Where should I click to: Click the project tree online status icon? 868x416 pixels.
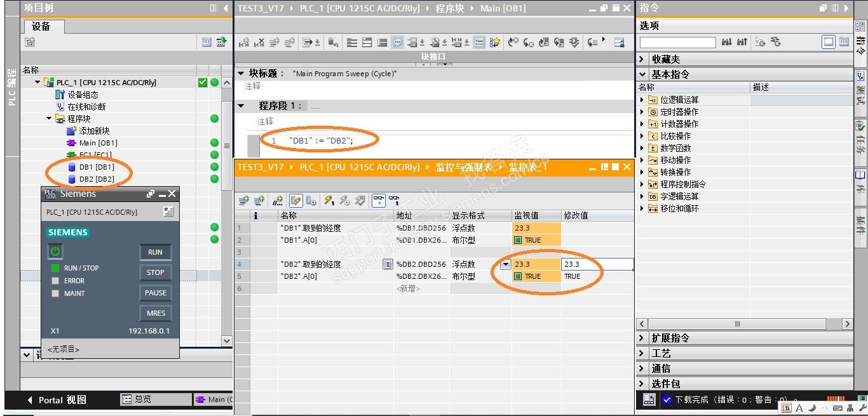pyautogui.click(x=221, y=43)
